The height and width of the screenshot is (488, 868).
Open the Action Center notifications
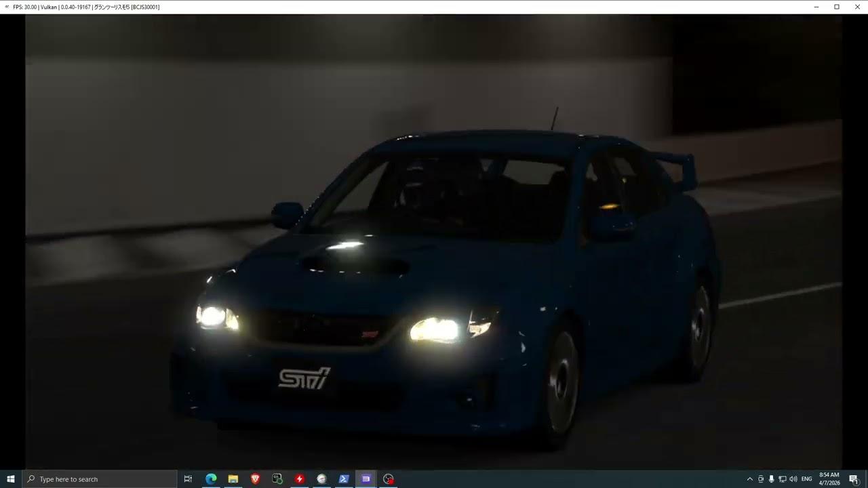coord(854,479)
